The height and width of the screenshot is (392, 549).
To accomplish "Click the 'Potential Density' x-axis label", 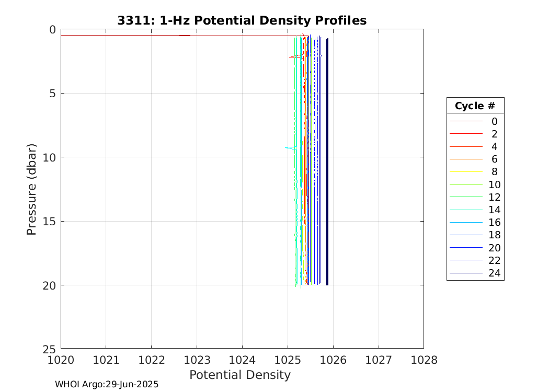I will (240, 375).
